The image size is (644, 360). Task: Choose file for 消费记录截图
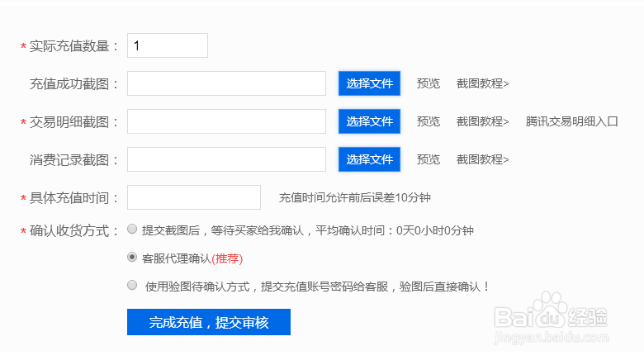[369, 159]
